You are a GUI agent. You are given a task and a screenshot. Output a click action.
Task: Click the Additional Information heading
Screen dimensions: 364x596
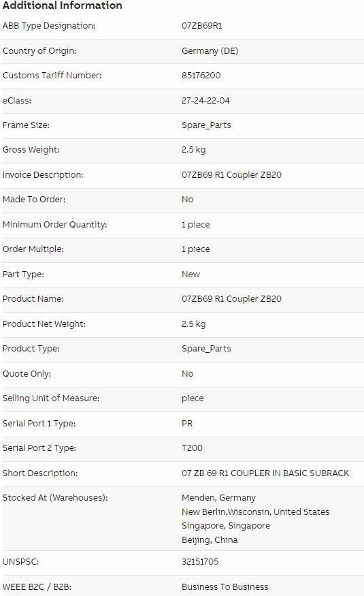tap(62, 5)
